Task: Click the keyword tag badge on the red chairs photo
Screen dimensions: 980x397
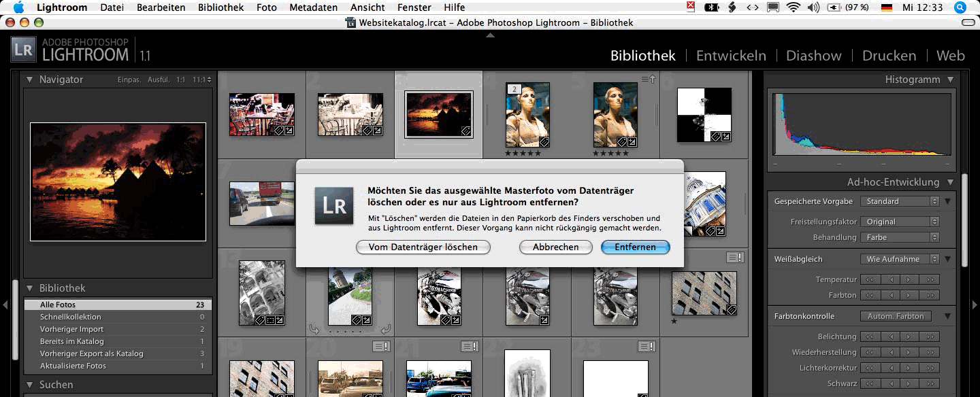Action: (279, 130)
